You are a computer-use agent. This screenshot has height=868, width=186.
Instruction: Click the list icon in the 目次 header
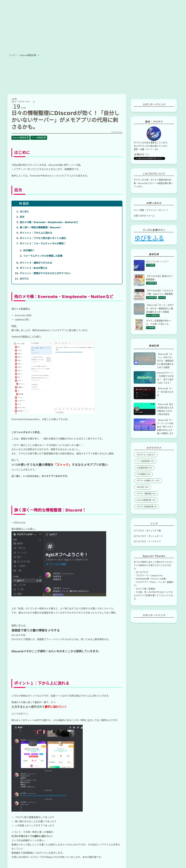pos(20,204)
